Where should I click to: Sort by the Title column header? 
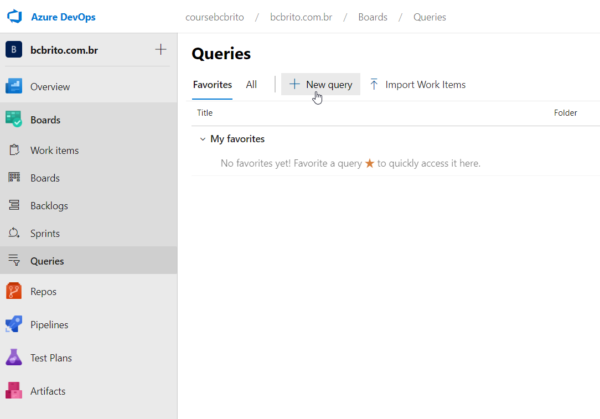click(205, 113)
